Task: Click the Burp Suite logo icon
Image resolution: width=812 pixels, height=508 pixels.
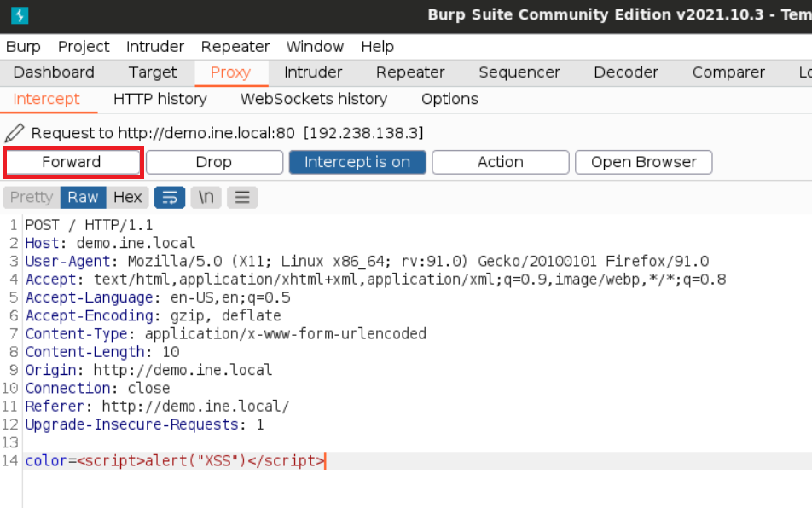Action: (x=19, y=15)
